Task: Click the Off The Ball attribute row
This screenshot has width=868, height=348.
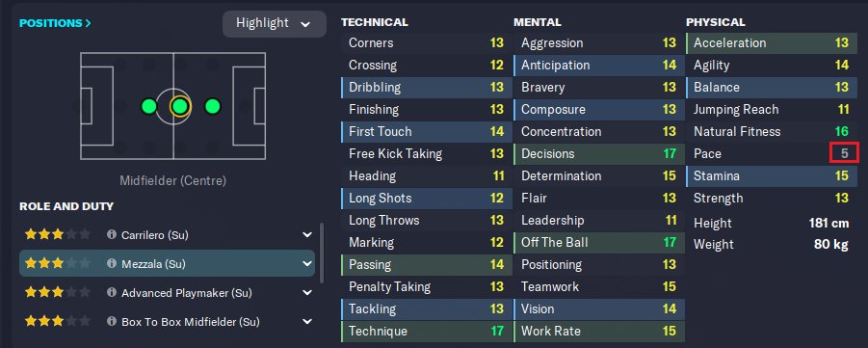Action: (x=599, y=243)
